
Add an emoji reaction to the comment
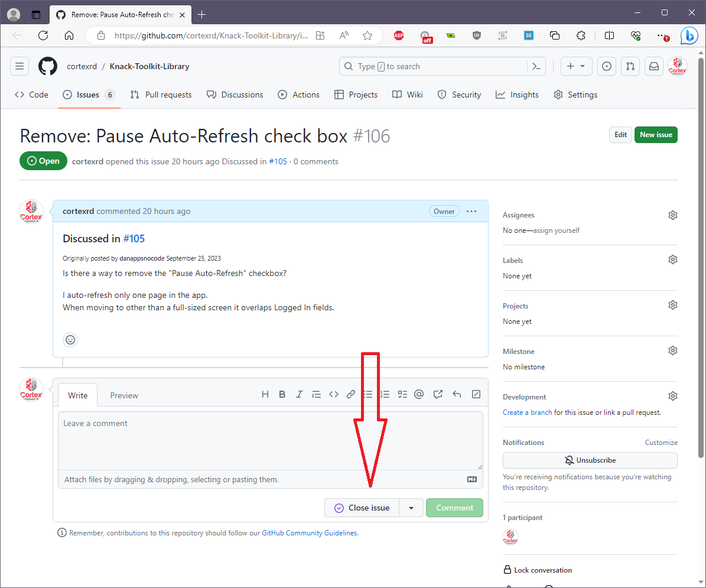[70, 339]
